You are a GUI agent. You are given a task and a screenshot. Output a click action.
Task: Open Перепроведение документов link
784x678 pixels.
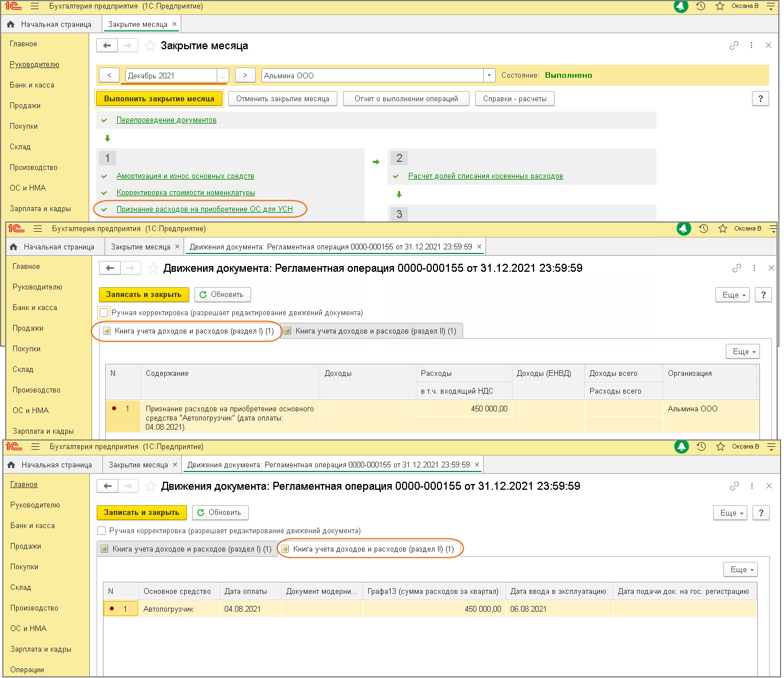(166, 120)
